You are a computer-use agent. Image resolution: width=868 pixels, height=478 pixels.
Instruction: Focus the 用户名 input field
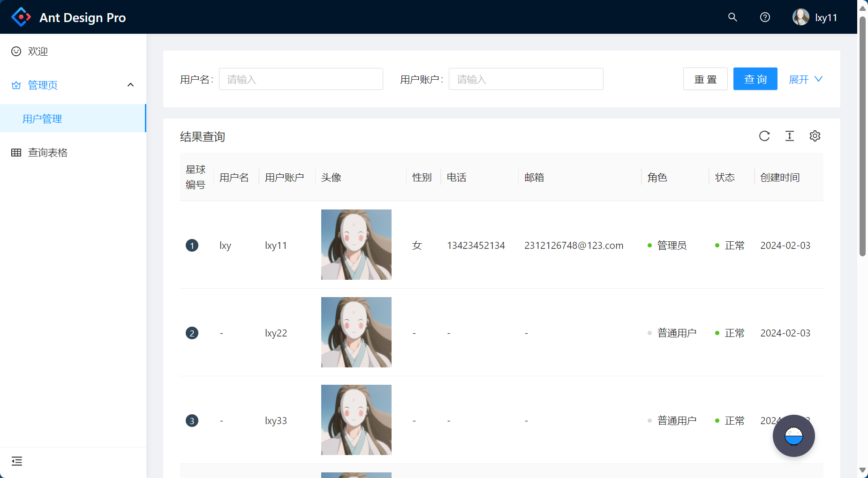(x=301, y=79)
